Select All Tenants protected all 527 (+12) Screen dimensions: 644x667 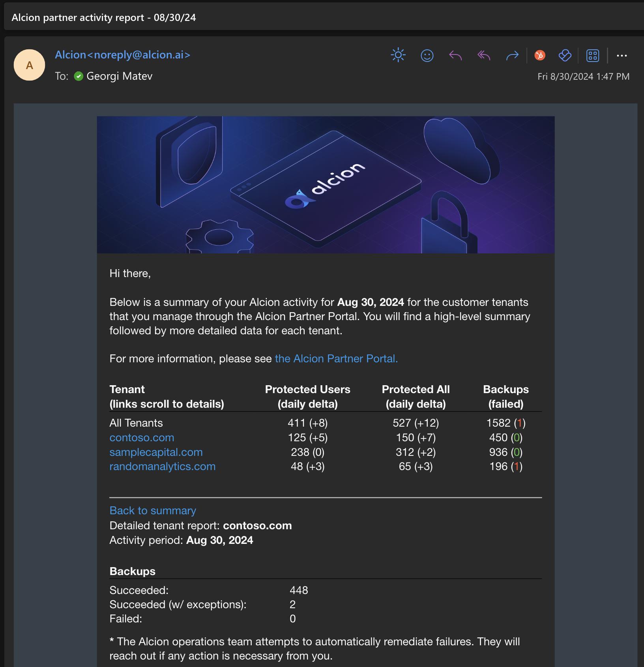tap(416, 423)
